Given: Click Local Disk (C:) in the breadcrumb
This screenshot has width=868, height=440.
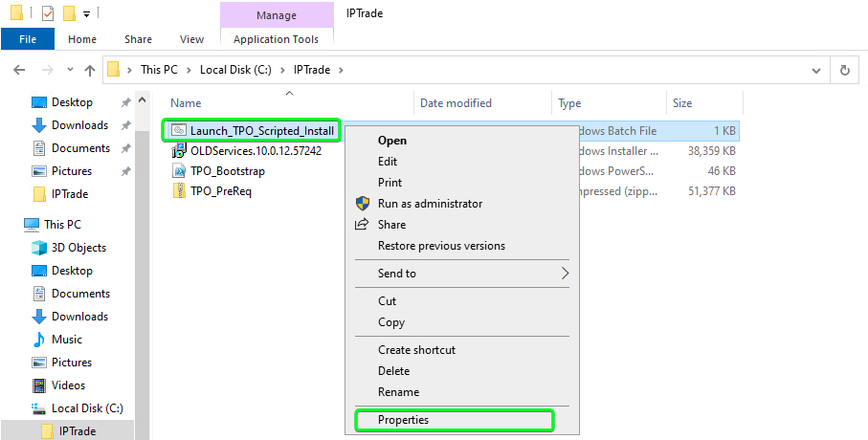Looking at the screenshot, I should coord(236,70).
